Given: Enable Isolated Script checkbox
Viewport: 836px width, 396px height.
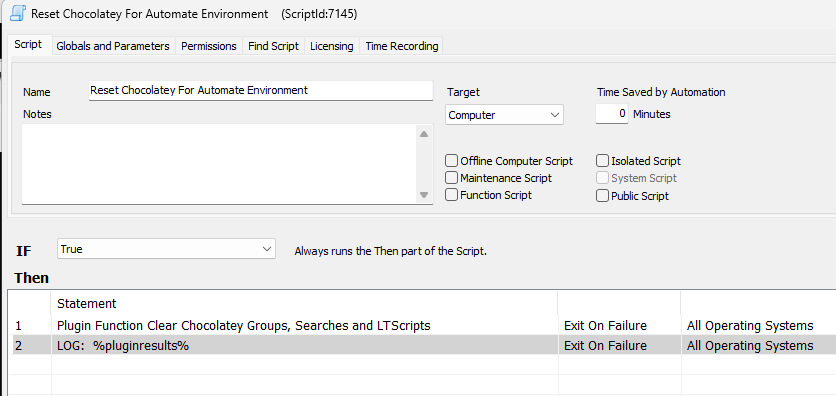Looking at the screenshot, I should click(x=602, y=161).
